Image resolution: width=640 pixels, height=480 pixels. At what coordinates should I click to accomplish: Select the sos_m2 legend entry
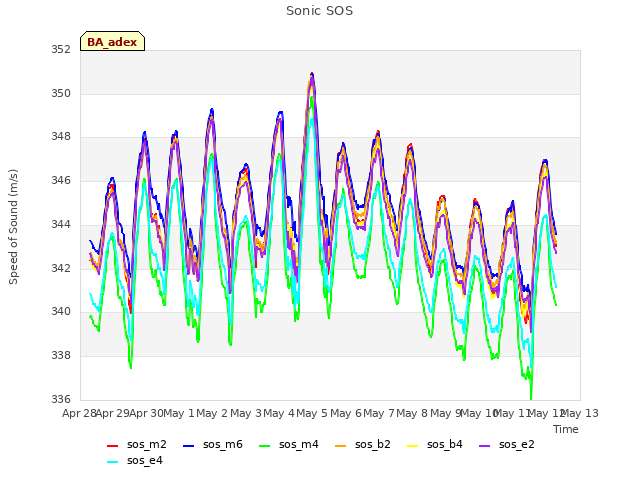coord(137,444)
